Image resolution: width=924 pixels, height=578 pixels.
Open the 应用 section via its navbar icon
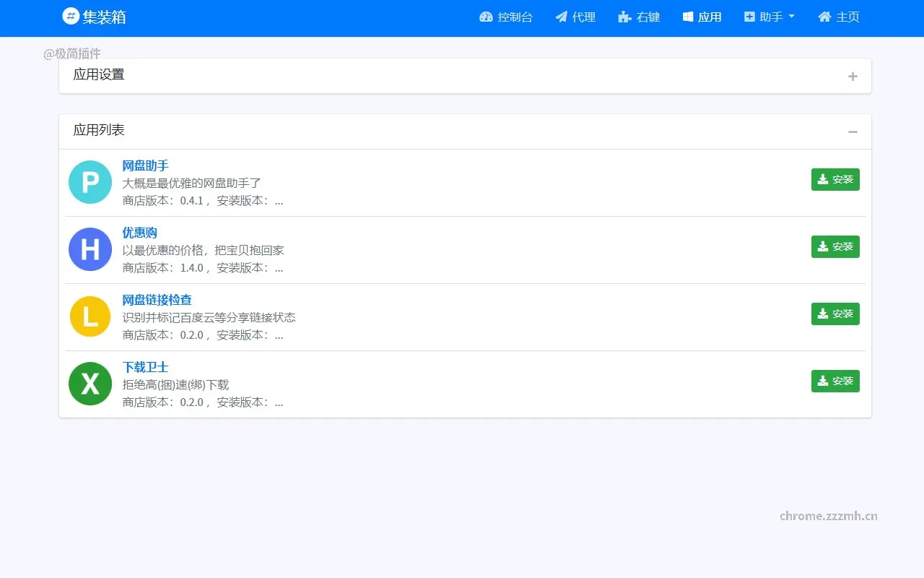tap(687, 17)
